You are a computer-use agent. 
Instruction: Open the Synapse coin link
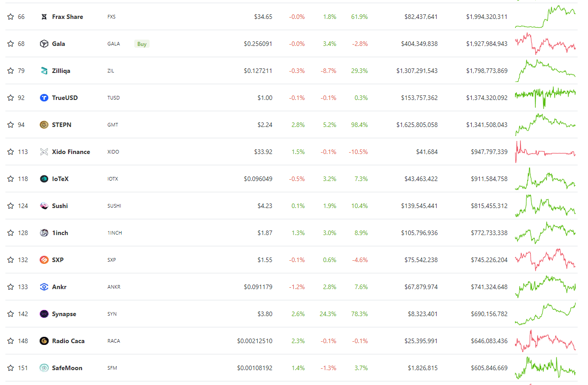pos(64,314)
